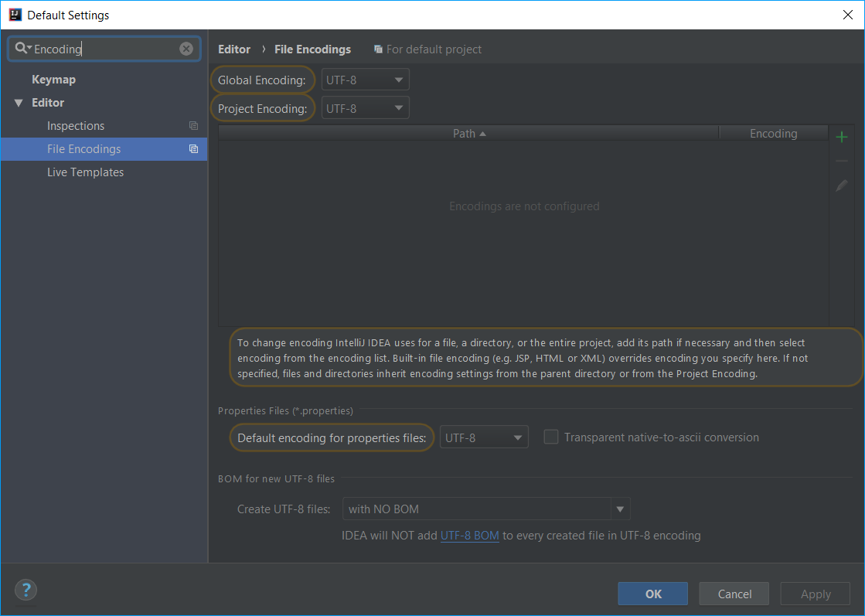Expand the Create UTF-8 files combo box
Image resolution: width=865 pixels, height=616 pixels.
click(619, 509)
